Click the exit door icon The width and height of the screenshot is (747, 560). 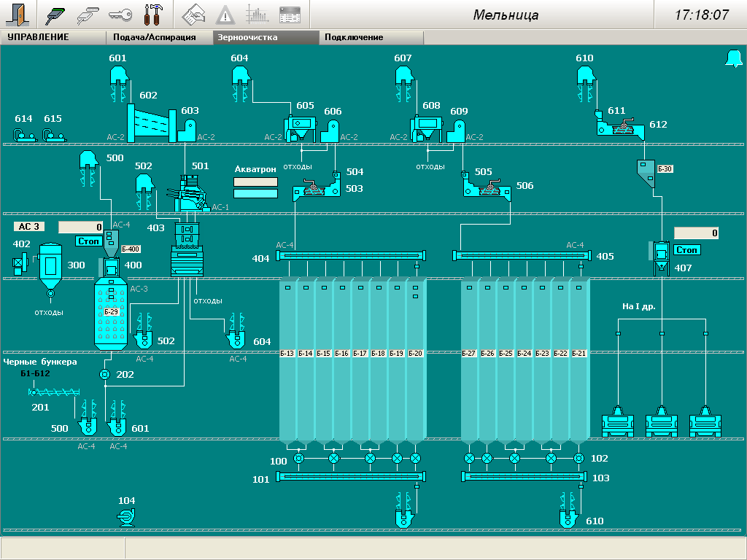coord(18,15)
